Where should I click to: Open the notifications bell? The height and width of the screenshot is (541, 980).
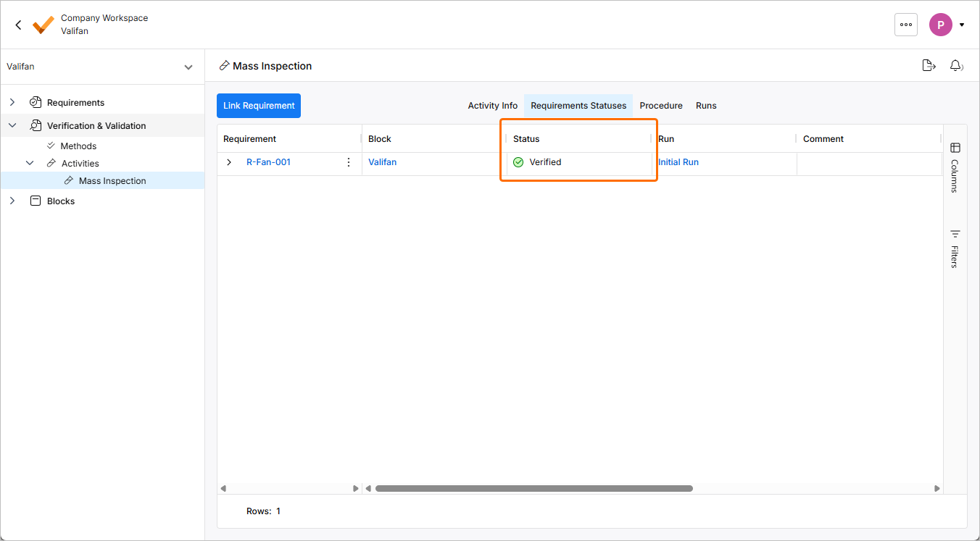click(x=956, y=66)
